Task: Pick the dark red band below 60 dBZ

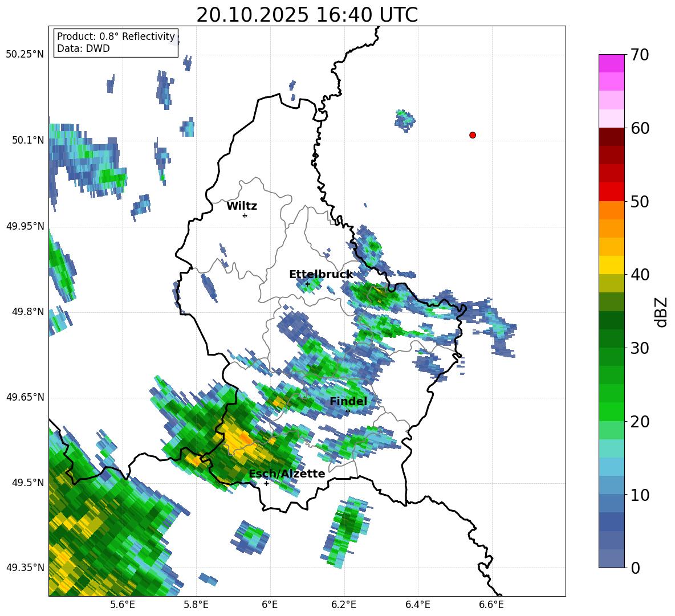Action: pyautogui.click(x=611, y=137)
